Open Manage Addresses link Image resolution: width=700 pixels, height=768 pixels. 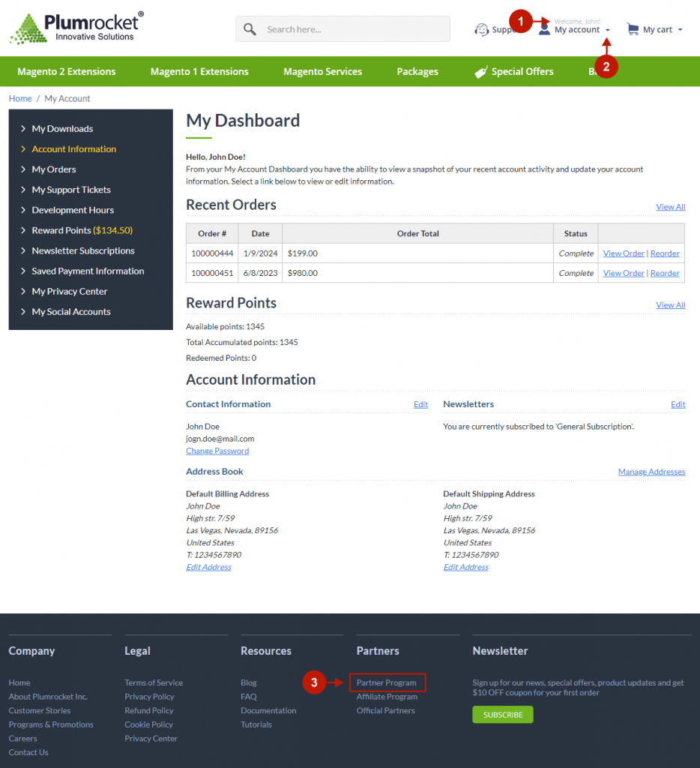[651, 471]
